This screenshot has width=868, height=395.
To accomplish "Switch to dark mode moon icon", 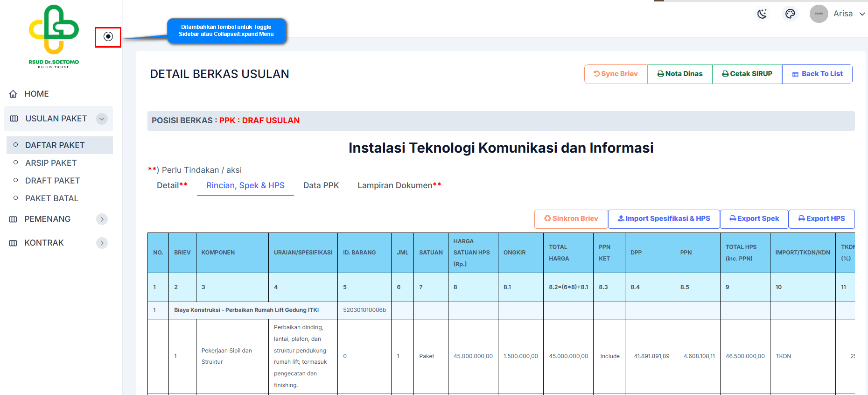I will tap(762, 14).
